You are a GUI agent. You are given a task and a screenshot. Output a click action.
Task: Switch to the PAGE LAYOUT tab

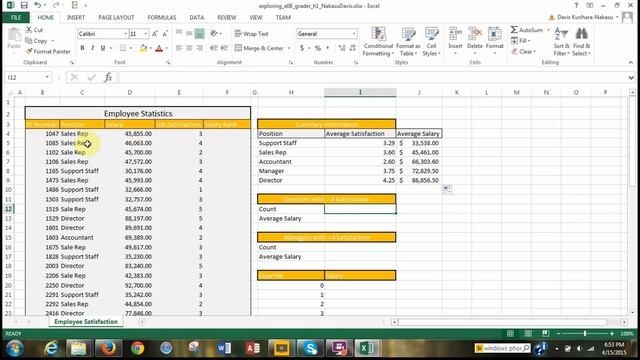click(116, 18)
